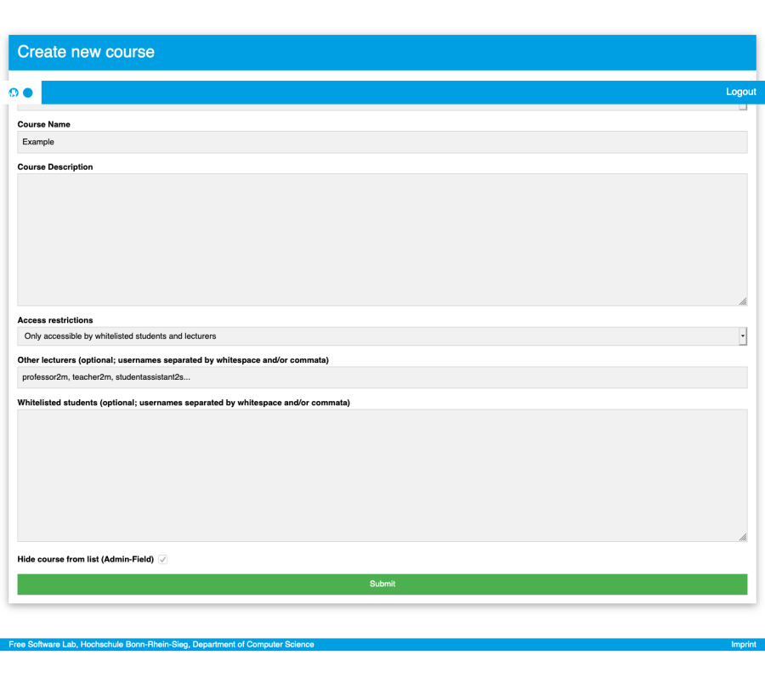765x700 pixels.
Task: Submit the new course form
Action: (382, 584)
